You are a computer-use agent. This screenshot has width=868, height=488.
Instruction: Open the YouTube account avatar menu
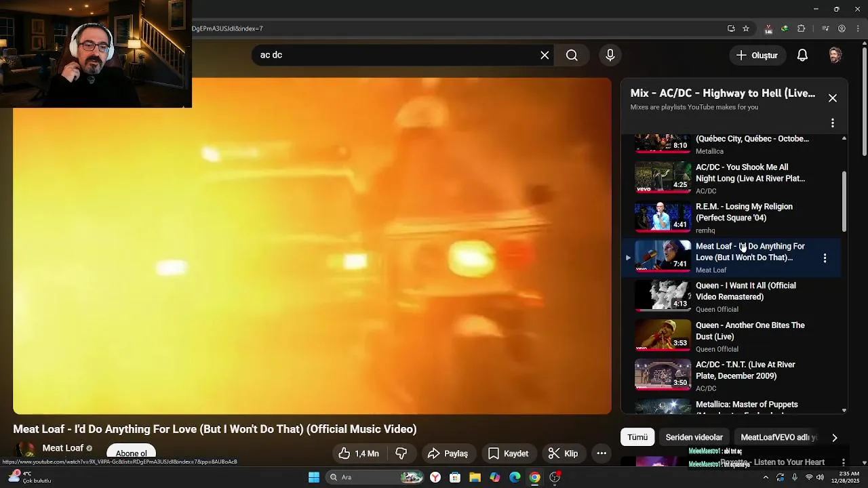coord(835,56)
